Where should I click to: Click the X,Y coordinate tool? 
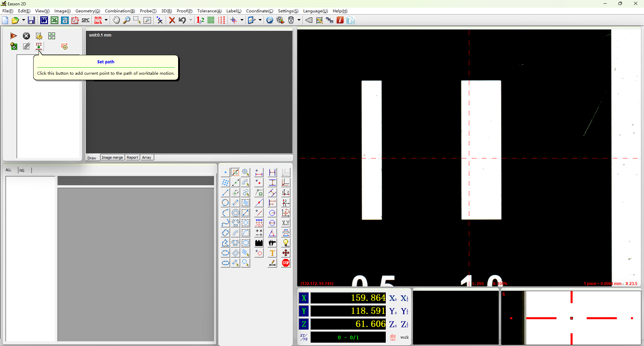click(x=286, y=223)
